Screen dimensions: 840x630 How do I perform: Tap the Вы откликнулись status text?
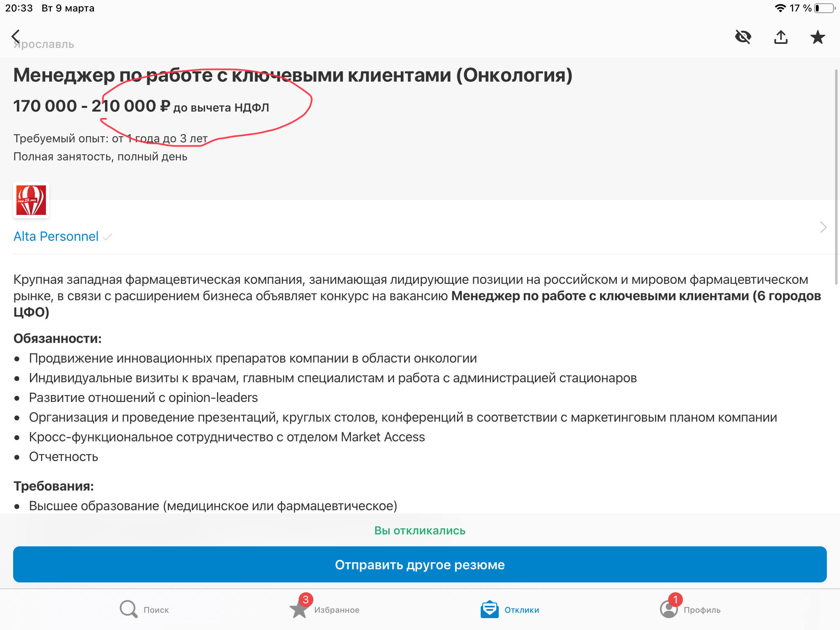point(420,531)
